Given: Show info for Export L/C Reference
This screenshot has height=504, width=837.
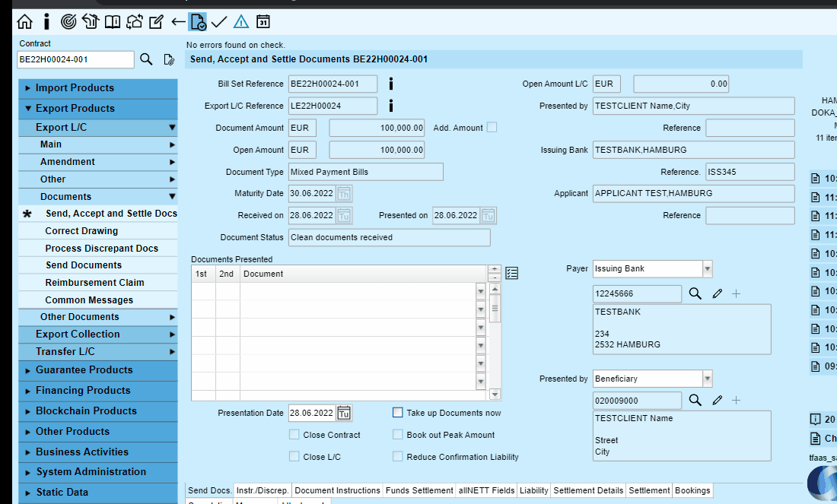Looking at the screenshot, I should 391,106.
